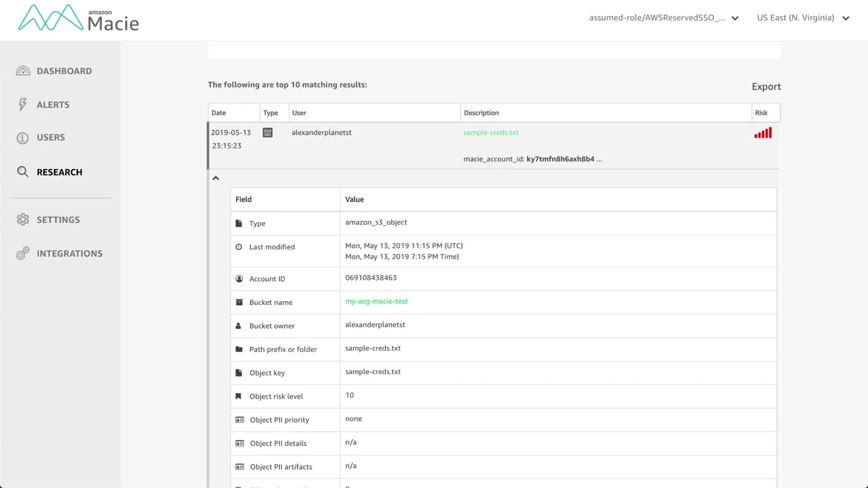Click the Export button
This screenshot has height=488, width=868.
(x=766, y=87)
